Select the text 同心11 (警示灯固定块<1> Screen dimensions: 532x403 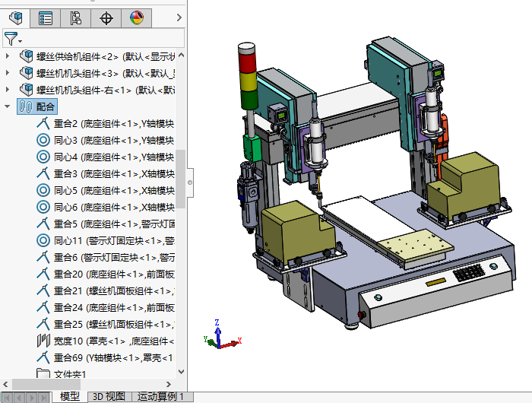(108, 240)
